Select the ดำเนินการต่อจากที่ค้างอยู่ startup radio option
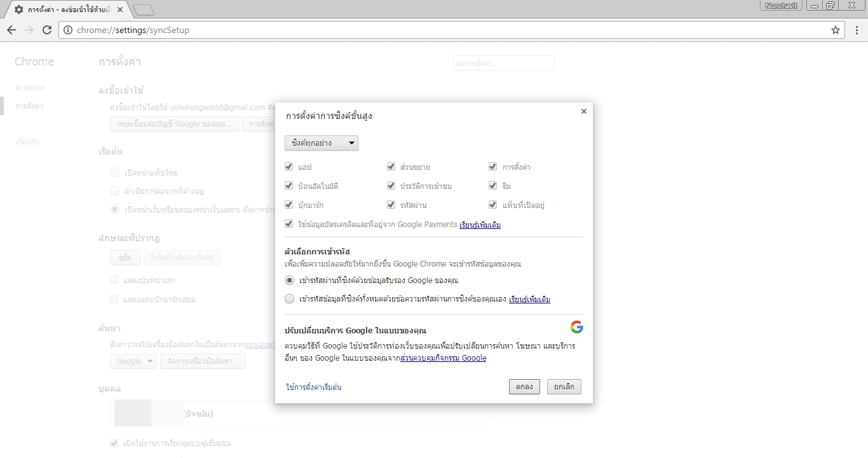 114,191
